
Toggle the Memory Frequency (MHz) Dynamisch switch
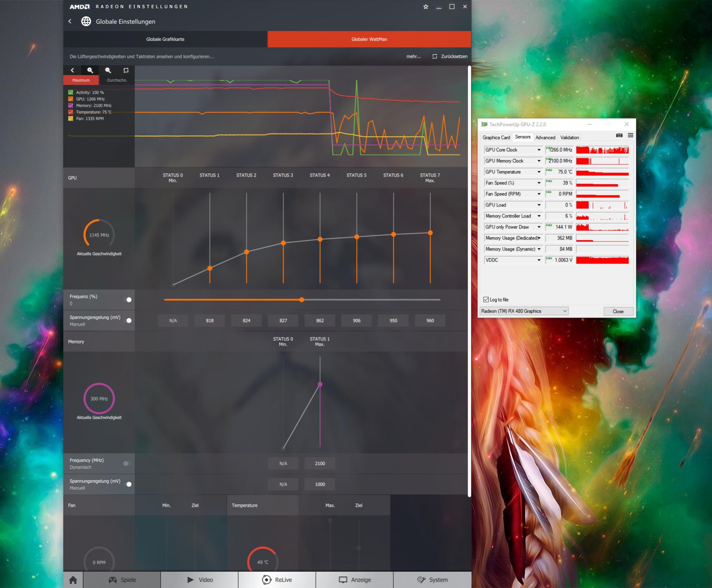(127, 463)
